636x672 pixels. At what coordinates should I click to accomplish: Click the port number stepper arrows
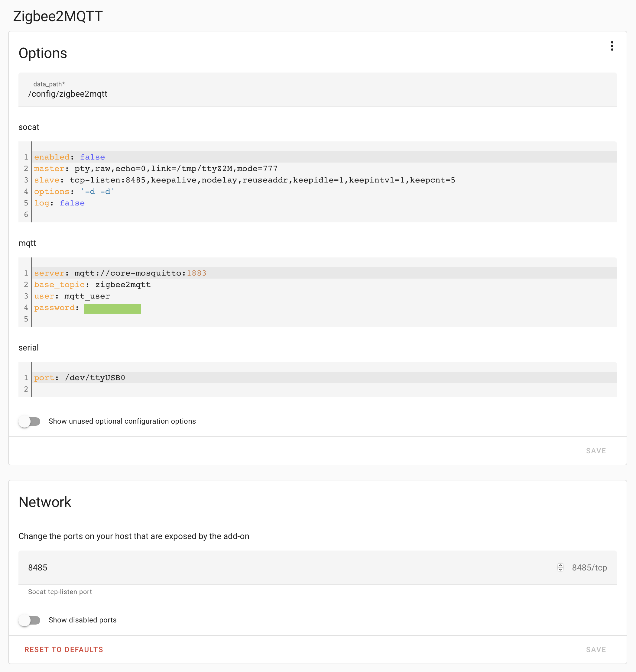560,567
